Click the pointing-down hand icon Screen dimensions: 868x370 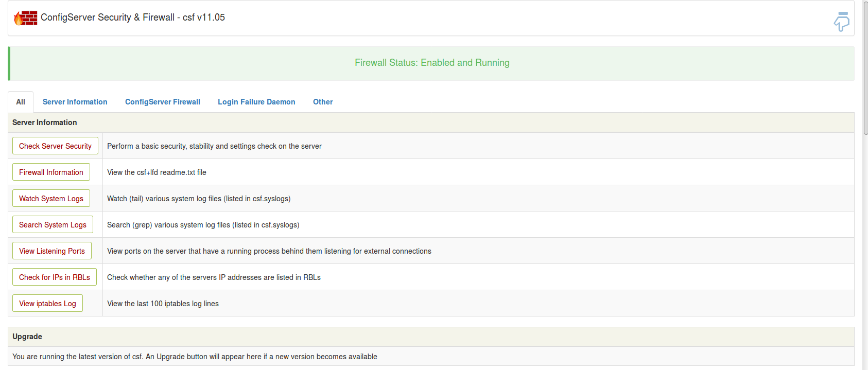coord(842,22)
